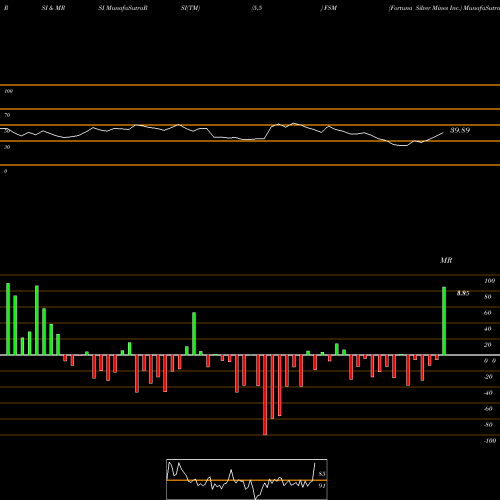This screenshot has width=500, height=500.
Task: Click the deepest red MR bar near -100
Action: [265, 395]
